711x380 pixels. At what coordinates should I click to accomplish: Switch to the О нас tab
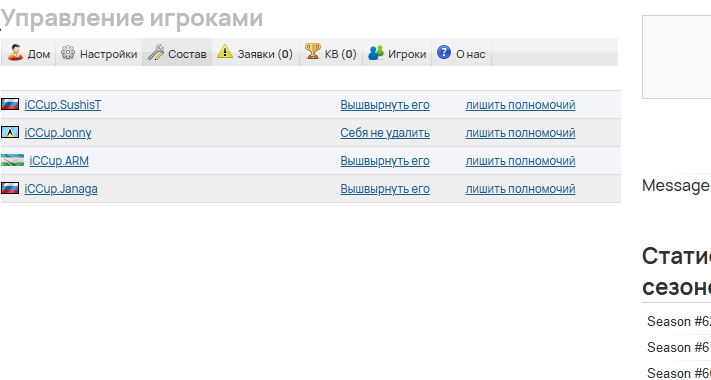[x=461, y=53]
